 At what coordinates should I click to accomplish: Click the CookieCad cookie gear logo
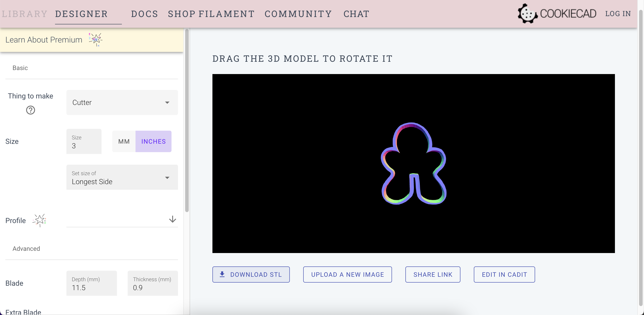coord(527,14)
